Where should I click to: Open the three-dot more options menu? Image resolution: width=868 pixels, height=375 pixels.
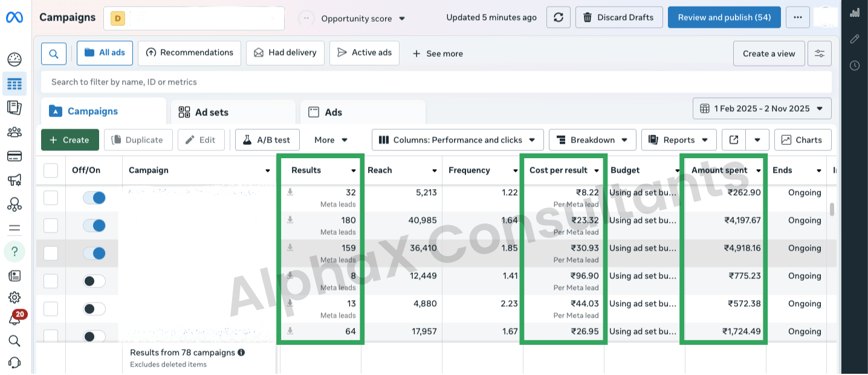(798, 18)
